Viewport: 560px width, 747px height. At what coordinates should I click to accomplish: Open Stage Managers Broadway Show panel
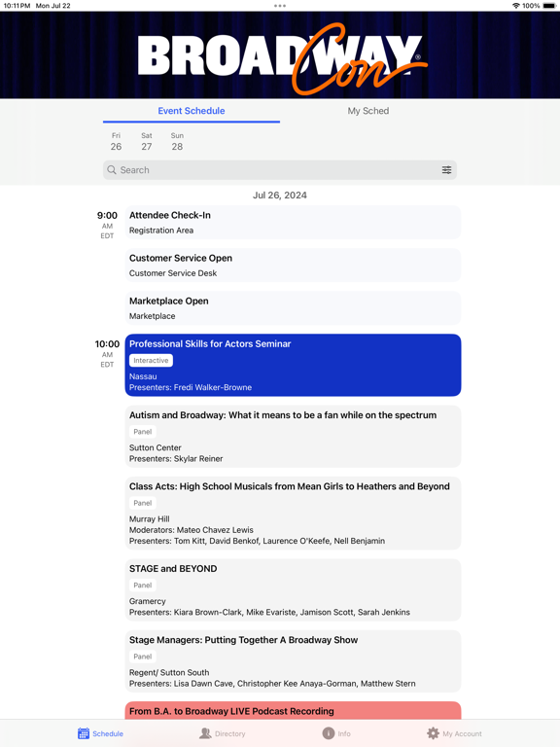(x=293, y=661)
